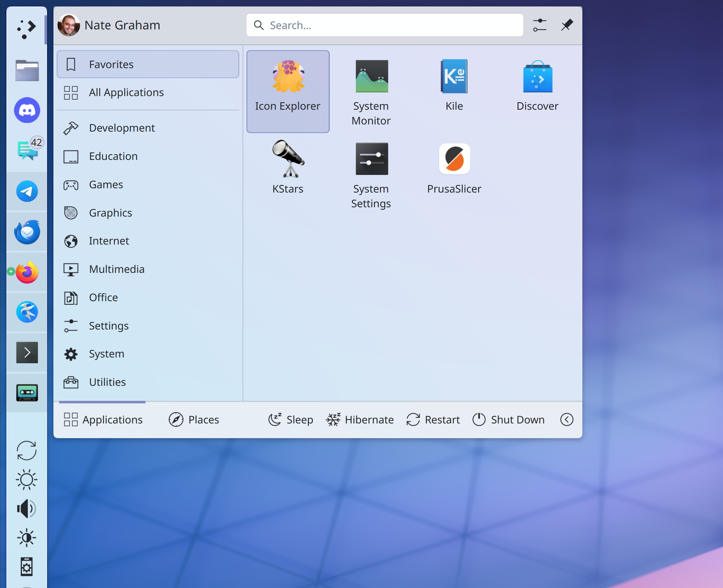The width and height of the screenshot is (723, 588).
Task: Open System Settings from favorites grid
Action: click(371, 174)
